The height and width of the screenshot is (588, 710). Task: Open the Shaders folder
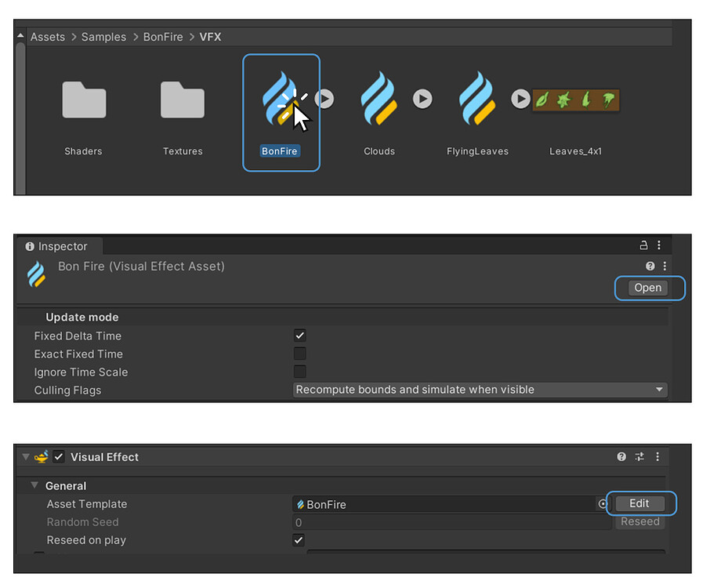83,100
